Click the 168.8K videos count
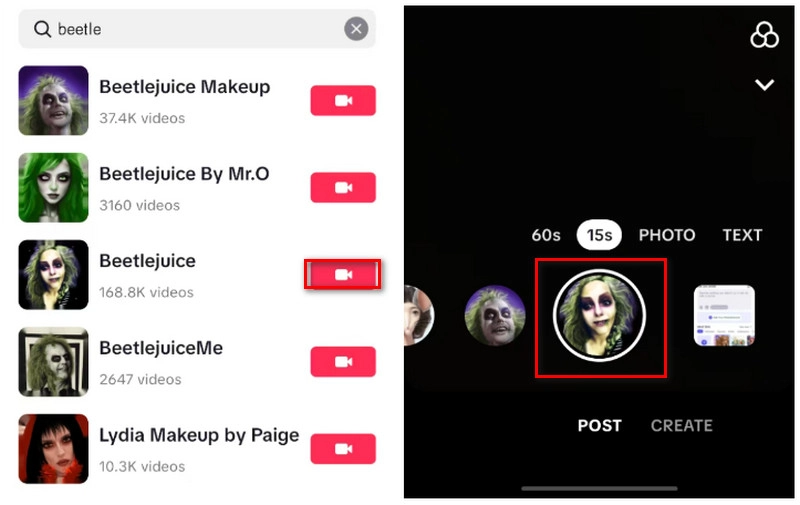Image resolution: width=800 pixels, height=505 pixels. point(146,293)
